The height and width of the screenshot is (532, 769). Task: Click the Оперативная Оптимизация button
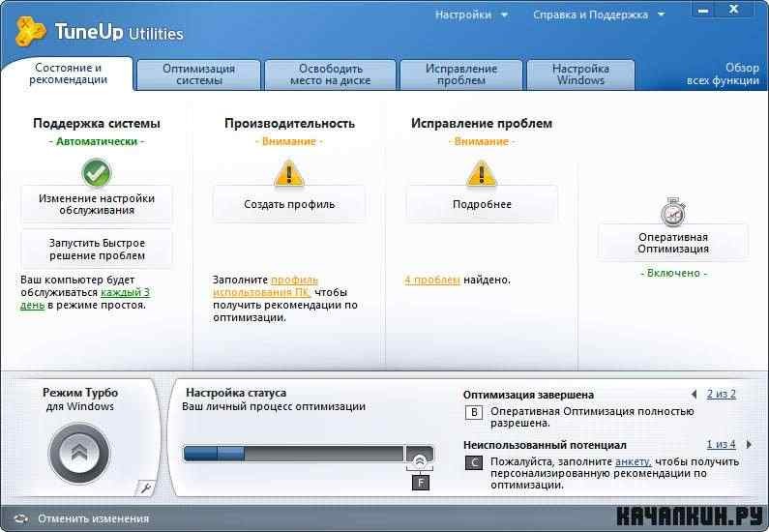pos(673,243)
